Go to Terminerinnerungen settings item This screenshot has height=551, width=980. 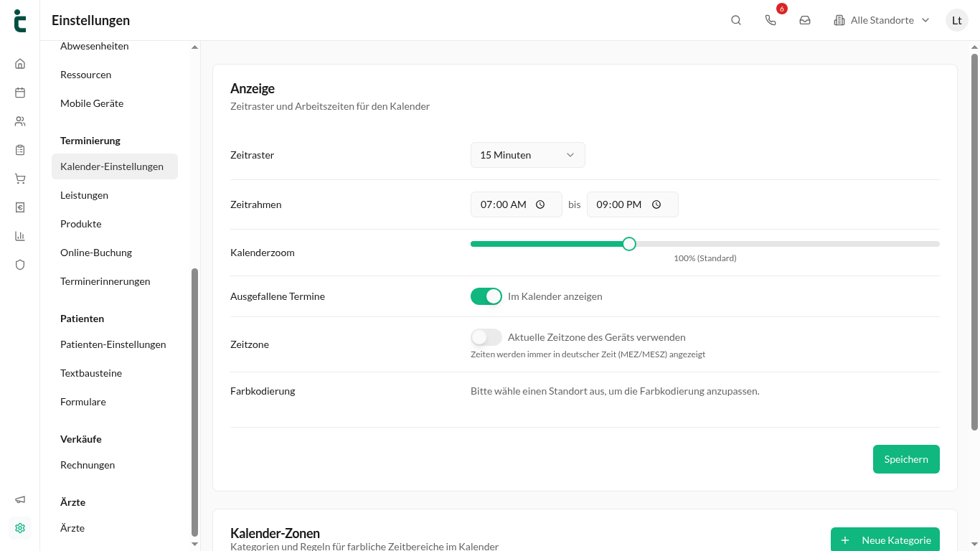click(x=105, y=281)
